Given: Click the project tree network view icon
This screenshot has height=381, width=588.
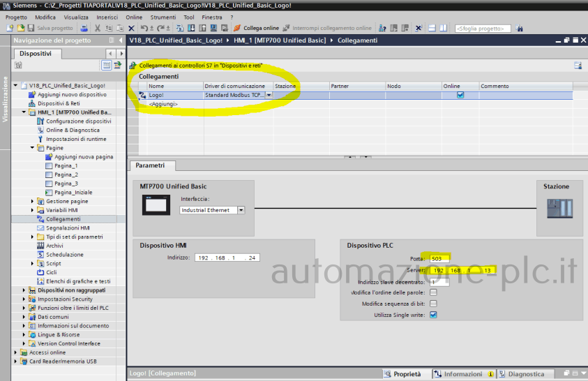Looking at the screenshot, I should click(118, 66).
